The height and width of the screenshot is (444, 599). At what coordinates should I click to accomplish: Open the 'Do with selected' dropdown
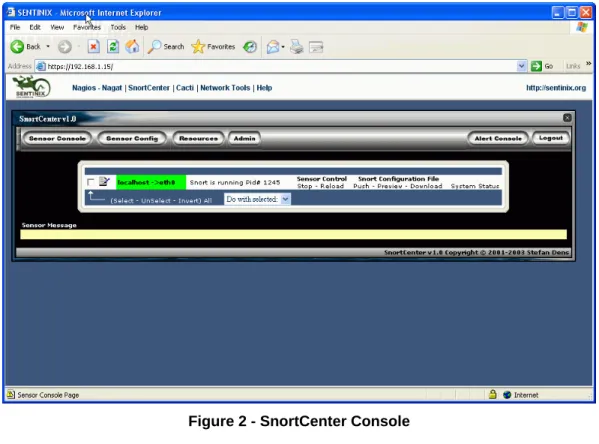257,199
